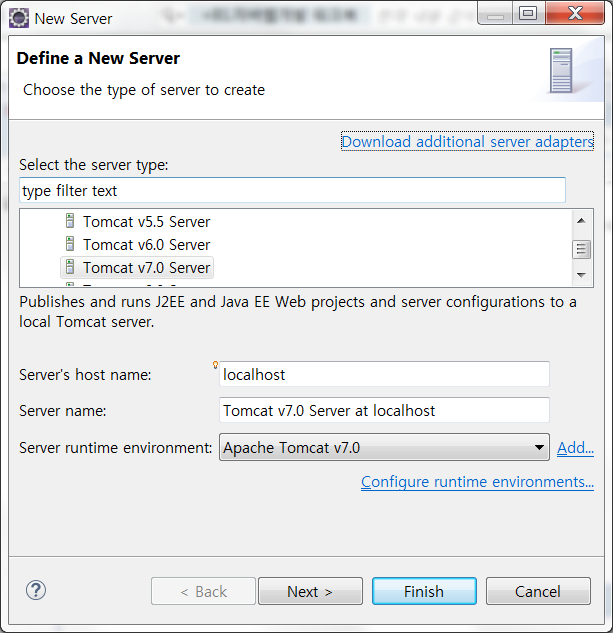
Task: Select Tomcat v6.0 Server in list
Action: [x=147, y=245]
